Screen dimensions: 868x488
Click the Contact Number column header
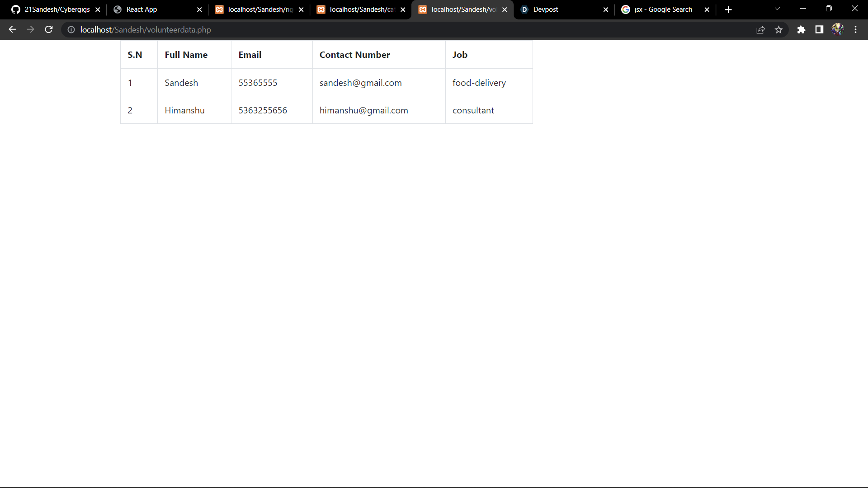pos(354,55)
